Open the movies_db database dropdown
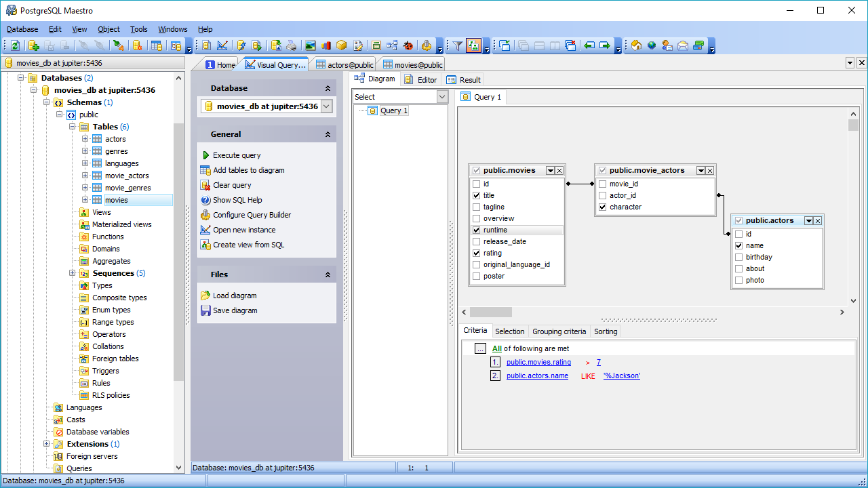 tap(326, 106)
